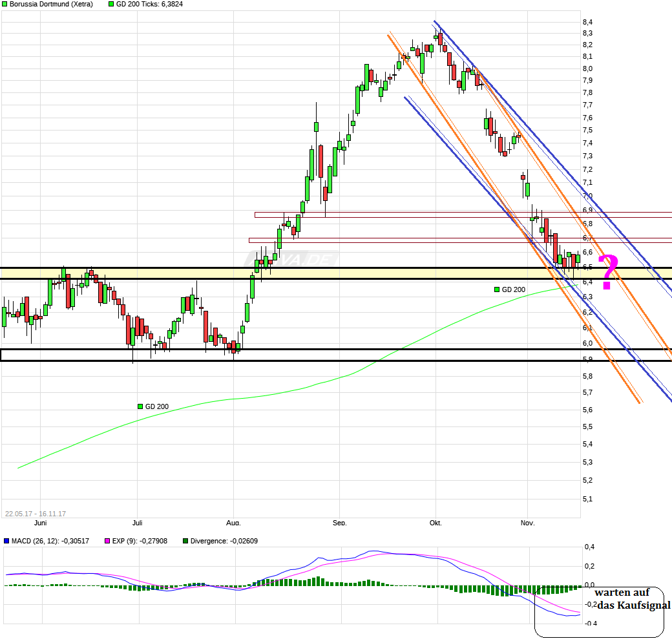This screenshot has width=672, height=641.
Task: Click the dark green Divergence legend swatch
Action: pos(185,541)
